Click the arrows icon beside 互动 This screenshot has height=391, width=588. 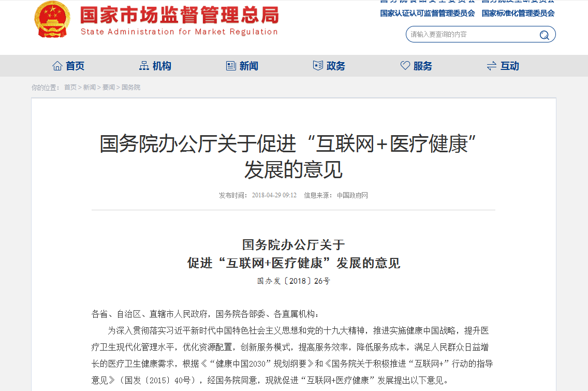click(492, 66)
